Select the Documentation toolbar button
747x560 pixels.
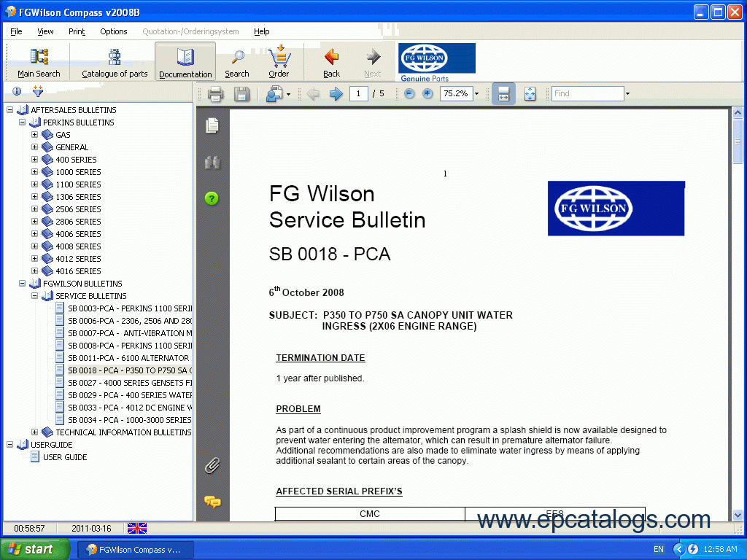pos(185,63)
